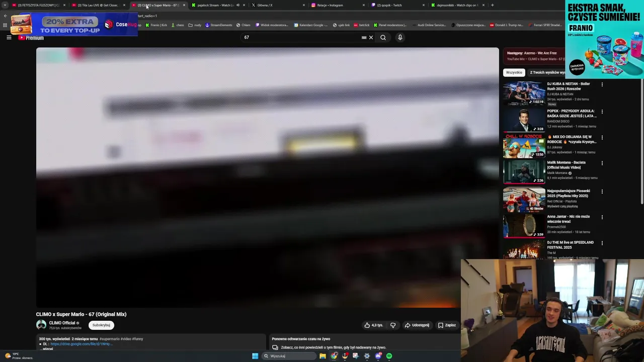Screen dimensions: 644x362
Task: Open the Audi Online Service bookmark
Action: (429, 25)
